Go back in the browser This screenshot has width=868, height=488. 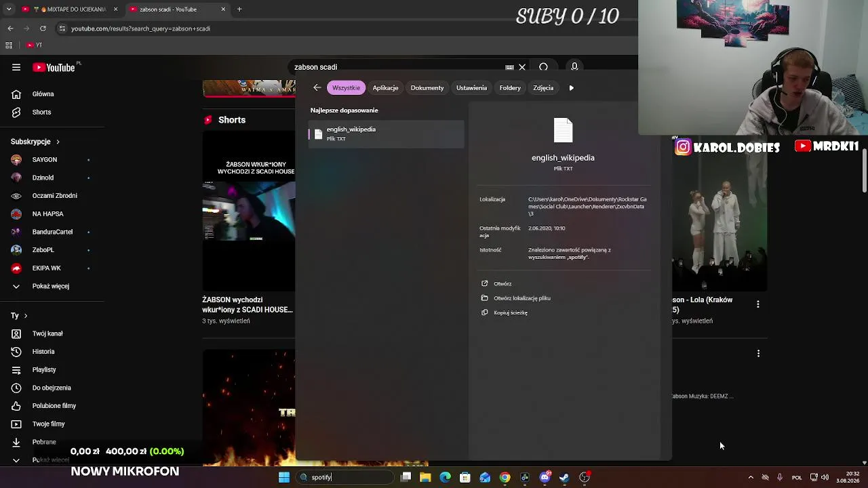tap(10, 28)
